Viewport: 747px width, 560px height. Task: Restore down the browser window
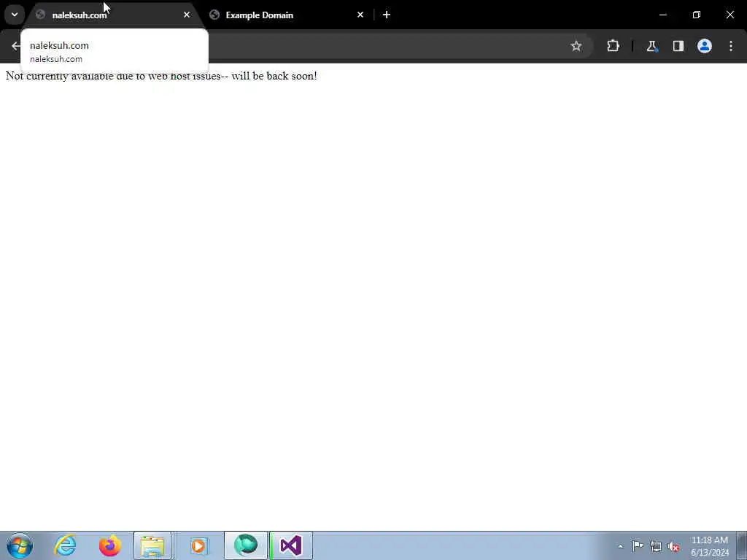coord(697,15)
